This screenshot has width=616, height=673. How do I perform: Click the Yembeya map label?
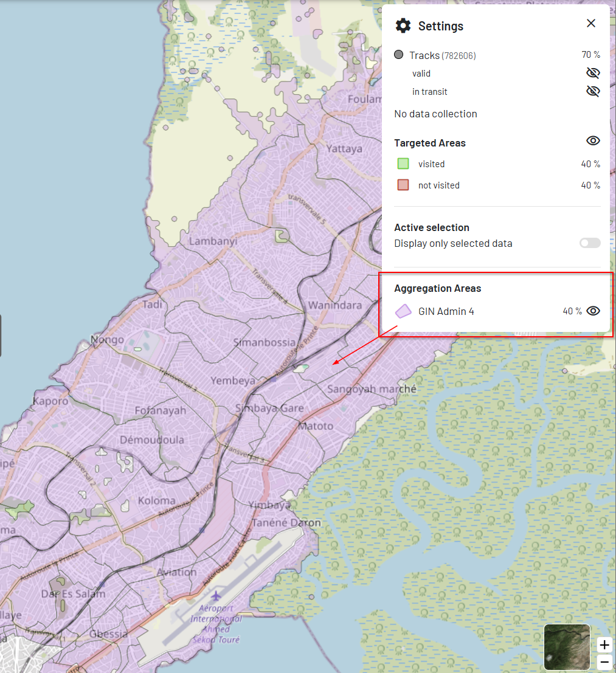233,381
